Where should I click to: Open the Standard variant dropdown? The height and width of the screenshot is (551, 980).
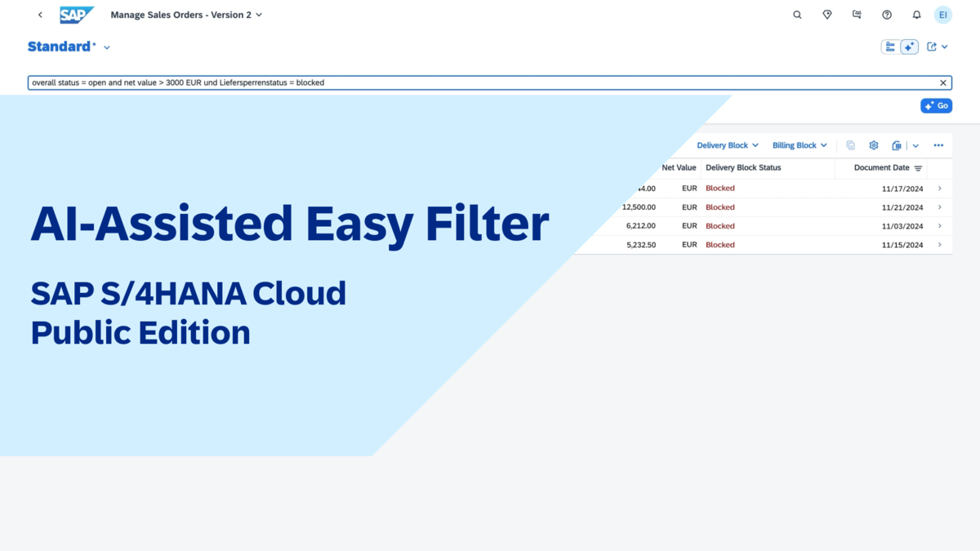[x=107, y=47]
